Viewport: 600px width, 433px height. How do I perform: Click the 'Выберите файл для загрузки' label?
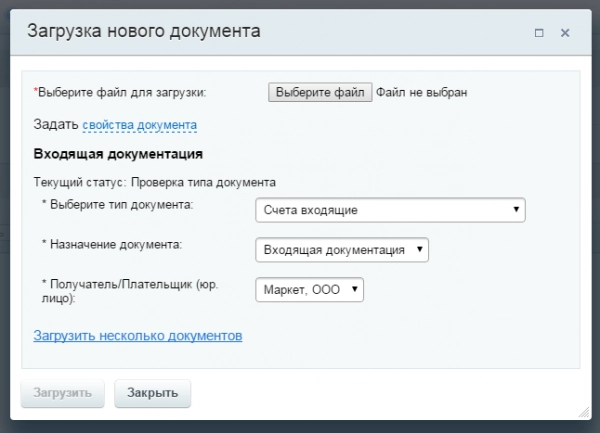(x=121, y=92)
